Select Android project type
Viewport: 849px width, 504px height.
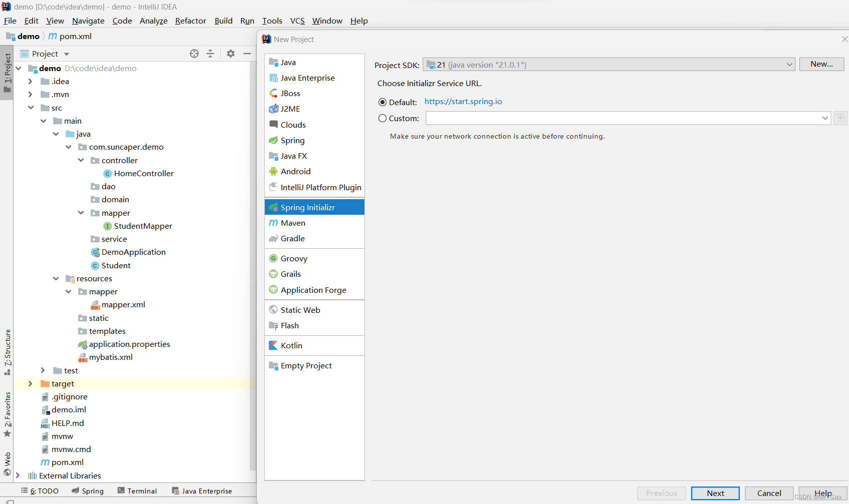tap(314, 171)
